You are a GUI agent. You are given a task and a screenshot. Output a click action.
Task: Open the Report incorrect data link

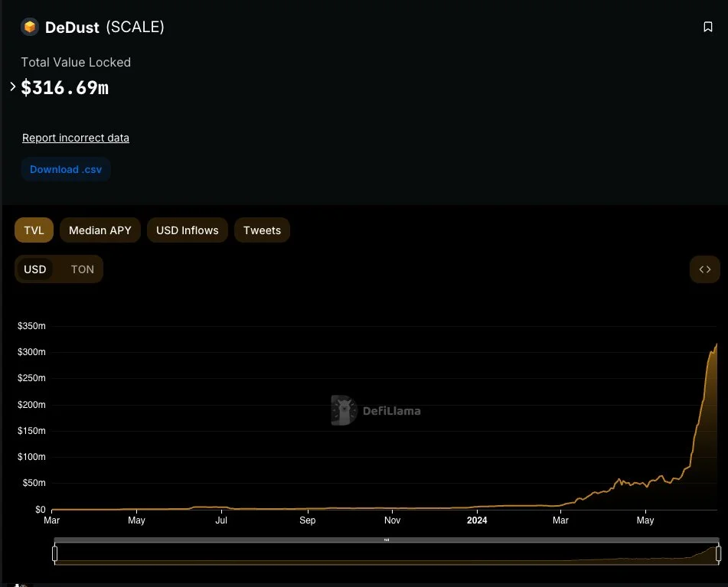pyautogui.click(x=76, y=138)
